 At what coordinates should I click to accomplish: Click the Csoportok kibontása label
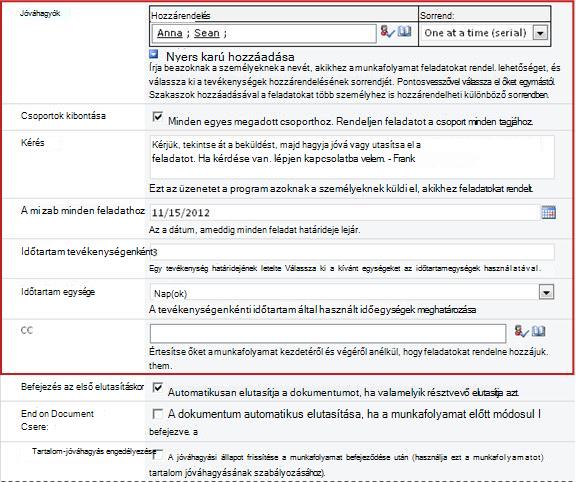click(63, 116)
